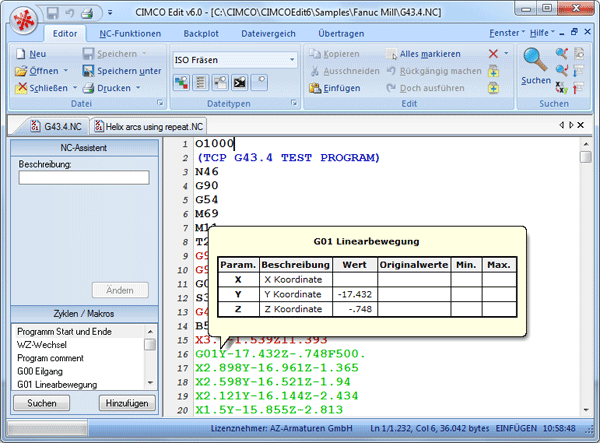
Task: Expand the Schließen dropdown arrow
Action: [x=75, y=88]
